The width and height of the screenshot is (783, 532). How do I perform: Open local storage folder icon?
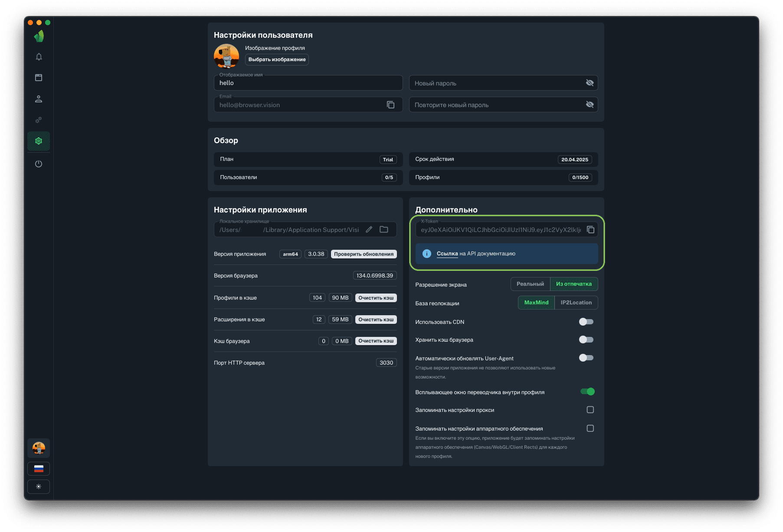click(x=384, y=230)
